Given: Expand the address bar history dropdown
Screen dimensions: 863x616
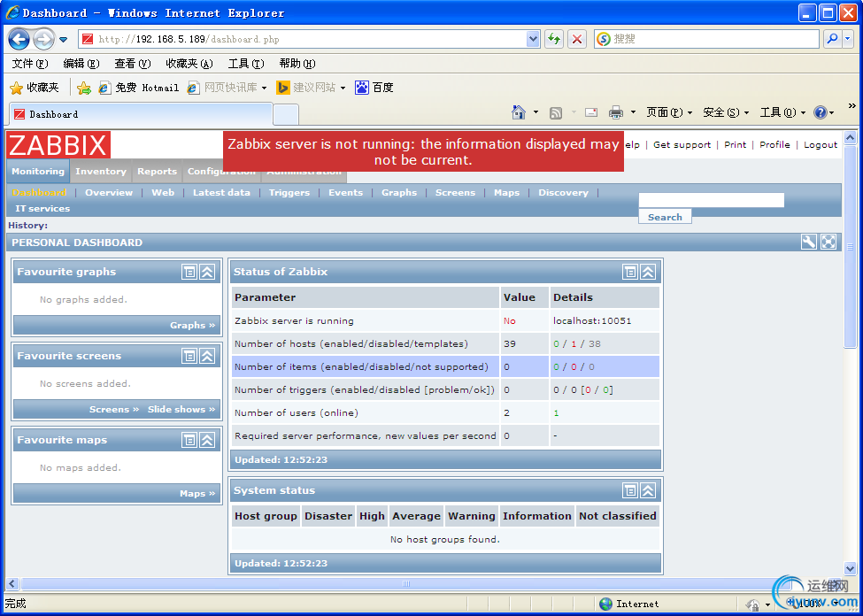Looking at the screenshot, I should click(x=533, y=39).
